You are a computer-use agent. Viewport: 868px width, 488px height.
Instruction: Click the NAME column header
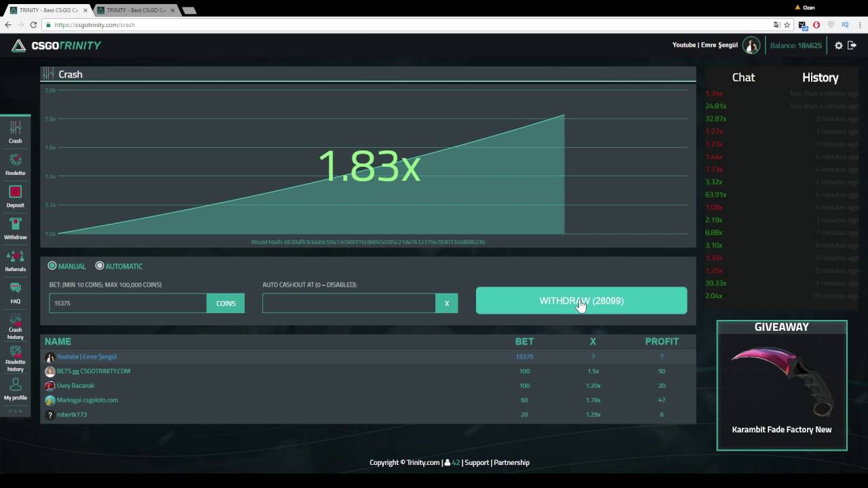point(58,342)
